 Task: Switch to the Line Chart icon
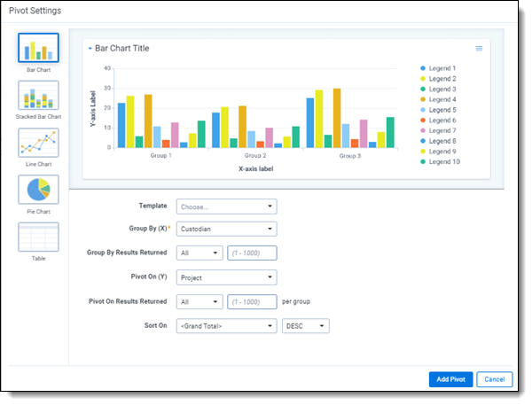(38, 143)
